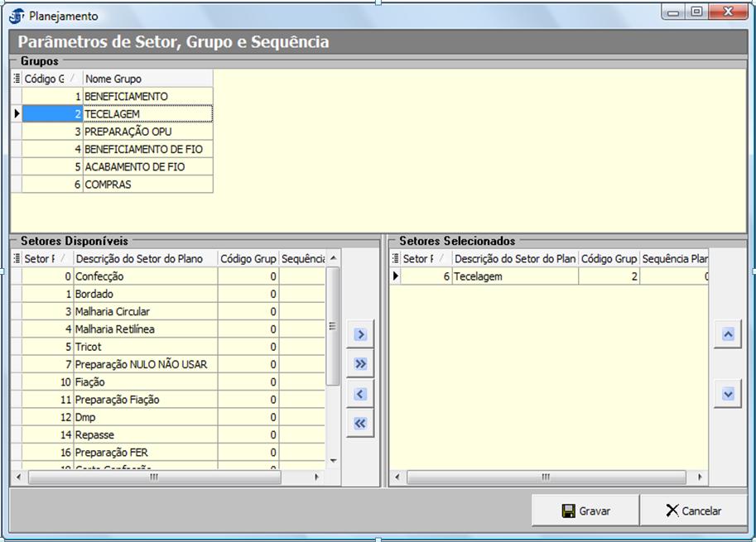Open the Setores Selecionados grid column chooser icon

coord(395,259)
